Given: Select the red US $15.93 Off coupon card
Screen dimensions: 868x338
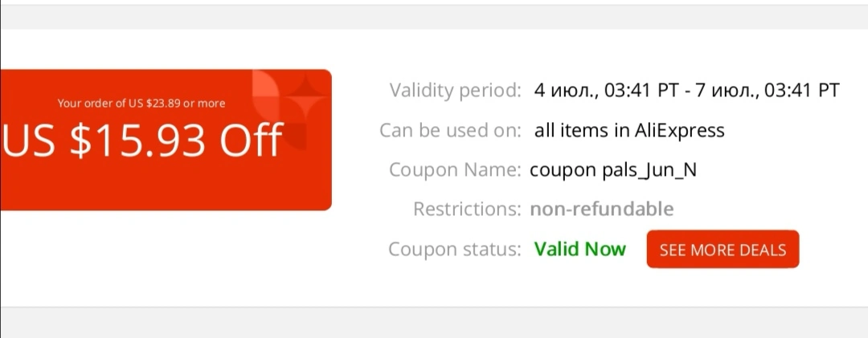Looking at the screenshot, I should click(x=166, y=140).
